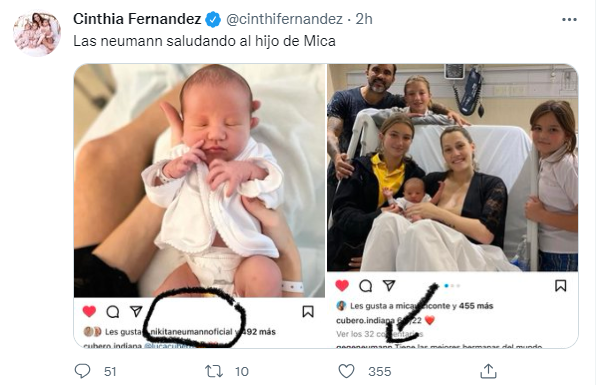The image size is (609, 385).
Task: Reply to the tweet via comment icon
Action: click(82, 371)
